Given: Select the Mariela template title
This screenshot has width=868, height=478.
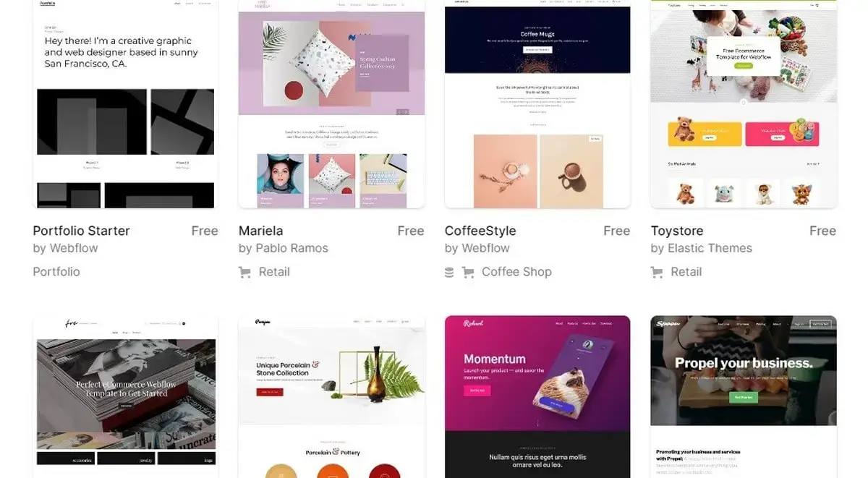Looking at the screenshot, I should point(260,231).
